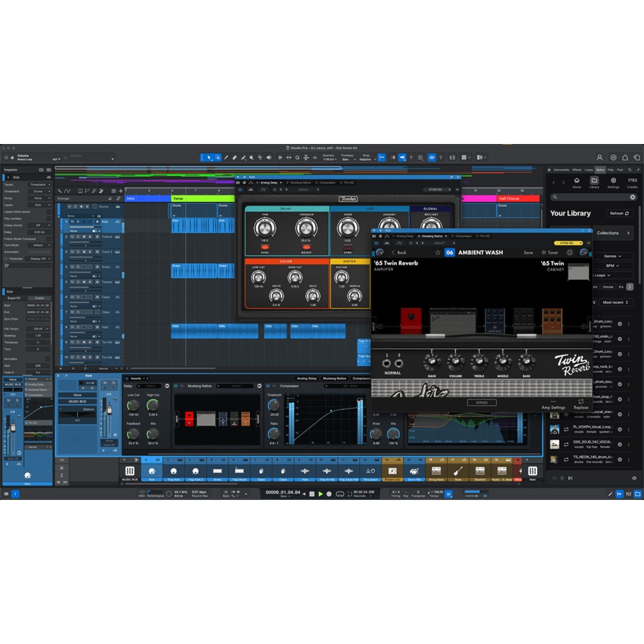Image resolution: width=644 pixels, height=644 pixels.
Task: Select the Listen (speaker) tool
Action: tap(269, 157)
